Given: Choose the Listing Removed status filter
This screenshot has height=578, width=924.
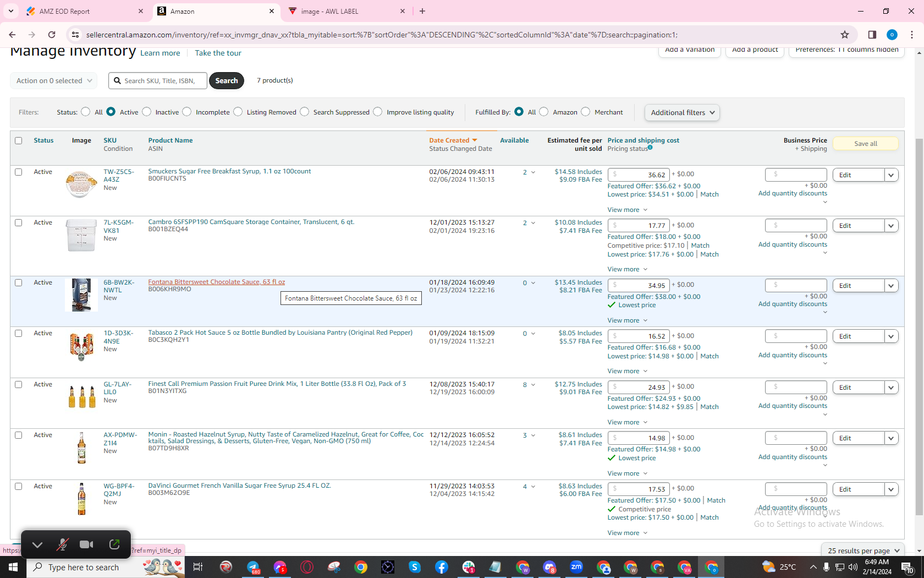Looking at the screenshot, I should pos(238,112).
